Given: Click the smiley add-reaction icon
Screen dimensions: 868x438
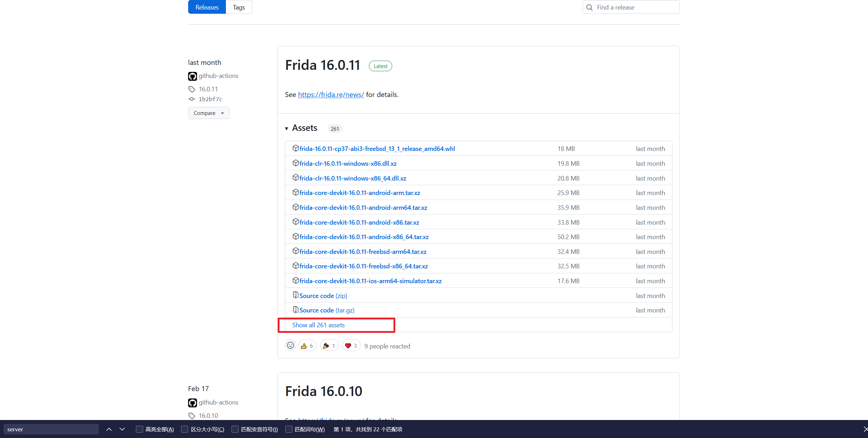Looking at the screenshot, I should point(291,346).
